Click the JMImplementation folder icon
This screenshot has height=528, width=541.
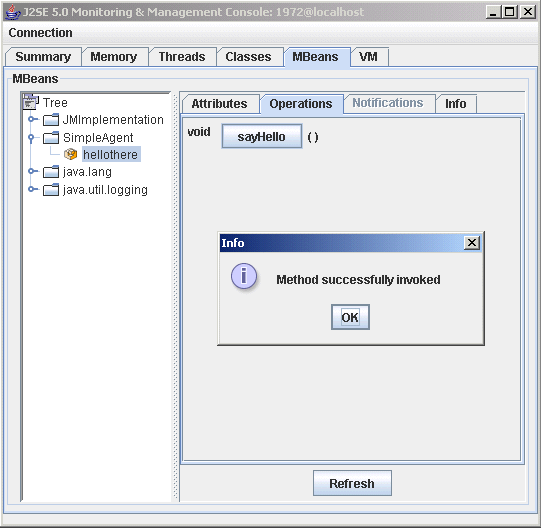click(51, 120)
